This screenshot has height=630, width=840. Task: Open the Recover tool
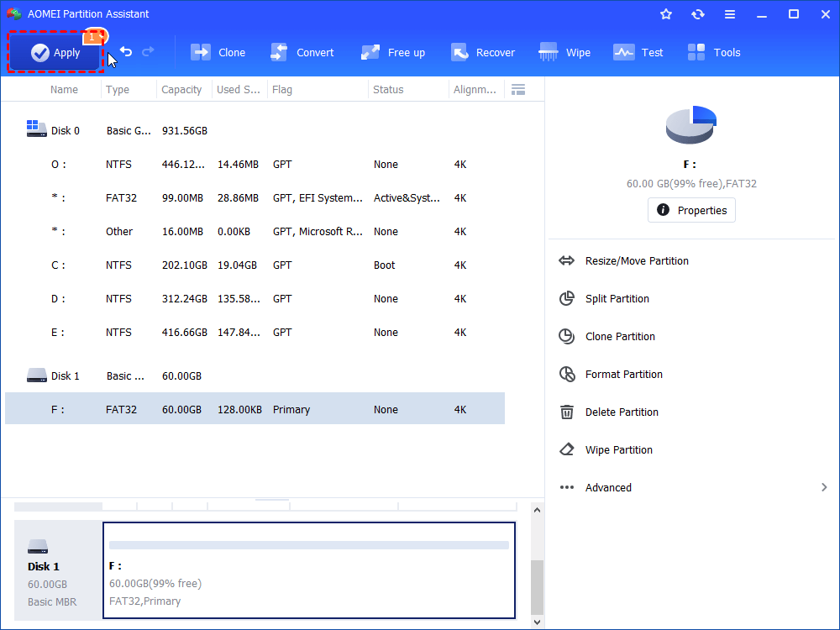click(483, 53)
